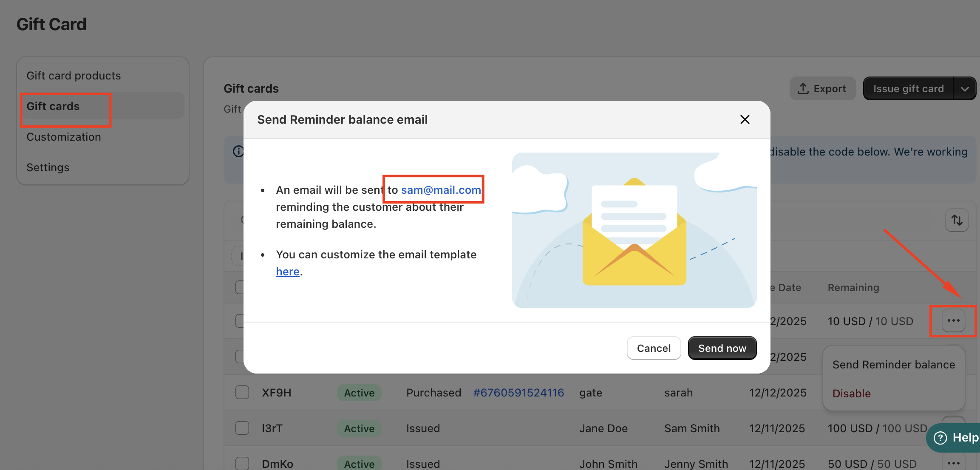Image resolution: width=980 pixels, height=470 pixels.
Task: Open Settings in the sidebar
Action: tap(48, 167)
